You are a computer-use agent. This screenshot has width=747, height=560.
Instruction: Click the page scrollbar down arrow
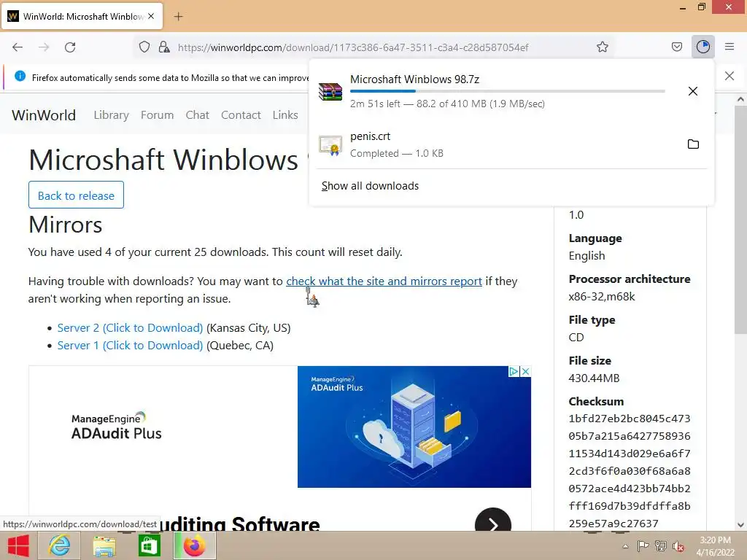point(740,525)
